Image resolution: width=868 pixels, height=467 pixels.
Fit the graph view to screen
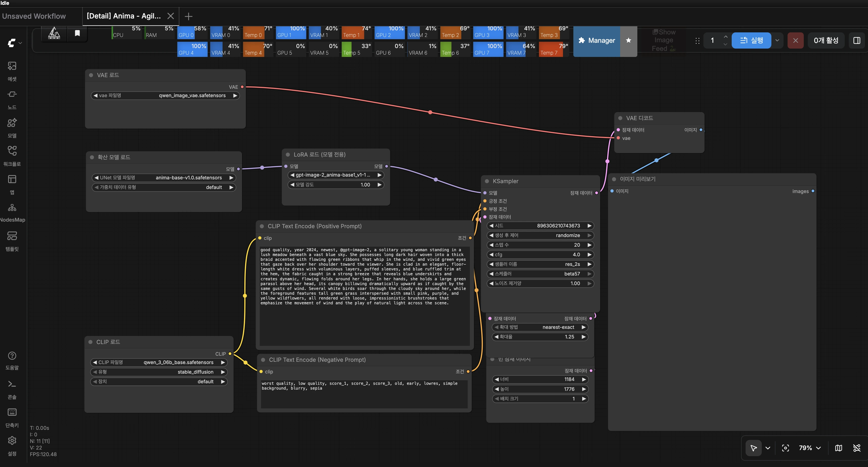click(x=786, y=448)
